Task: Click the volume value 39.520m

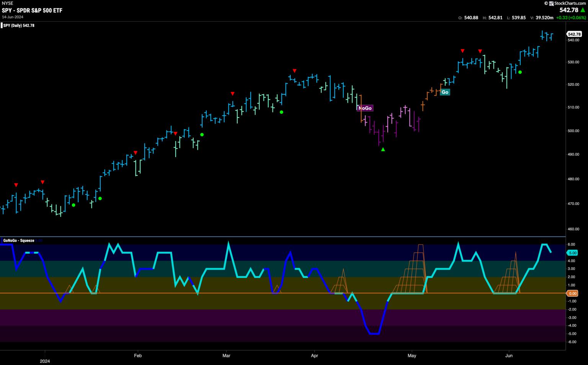Action: tap(544, 18)
